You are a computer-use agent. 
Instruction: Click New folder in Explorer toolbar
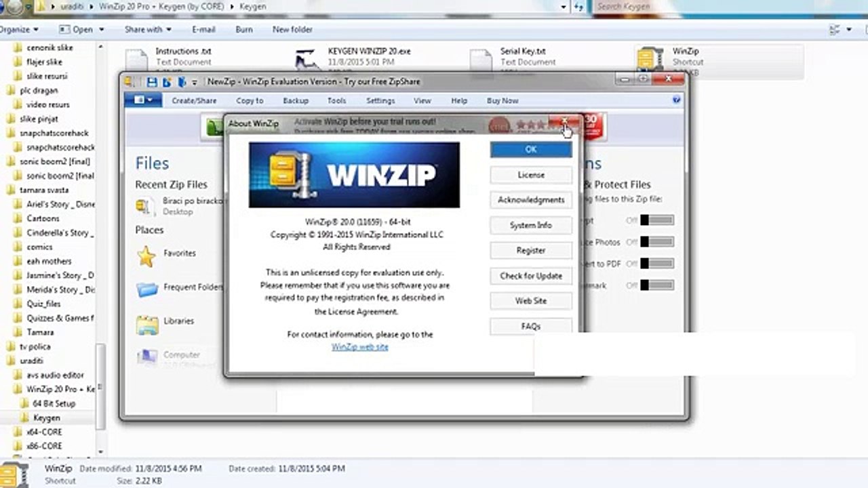click(x=292, y=30)
